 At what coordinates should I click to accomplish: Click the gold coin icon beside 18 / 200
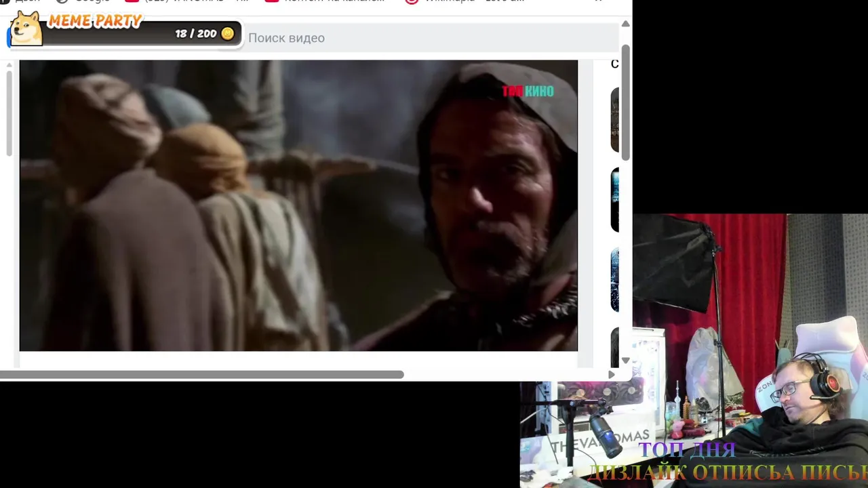[228, 33]
